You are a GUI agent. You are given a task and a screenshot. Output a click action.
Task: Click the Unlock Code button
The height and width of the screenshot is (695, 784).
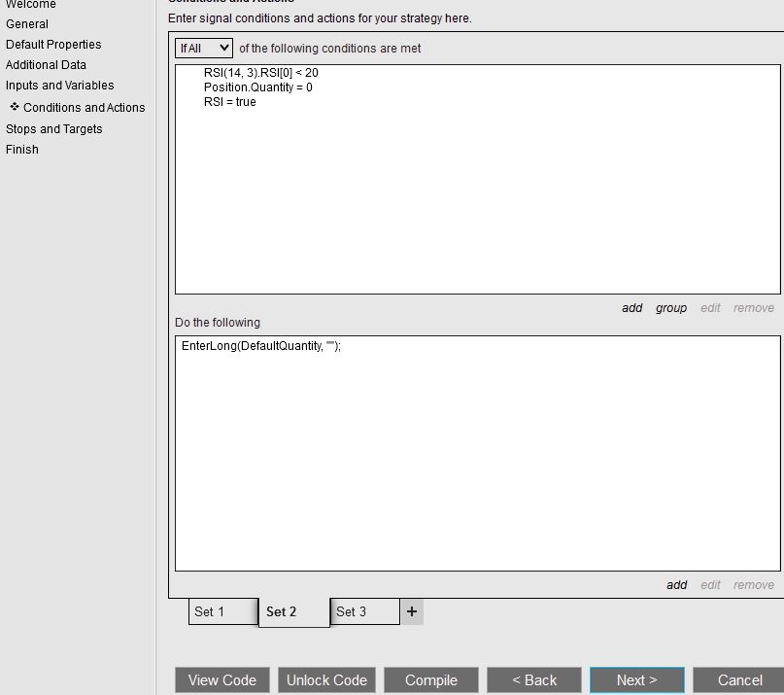326,680
